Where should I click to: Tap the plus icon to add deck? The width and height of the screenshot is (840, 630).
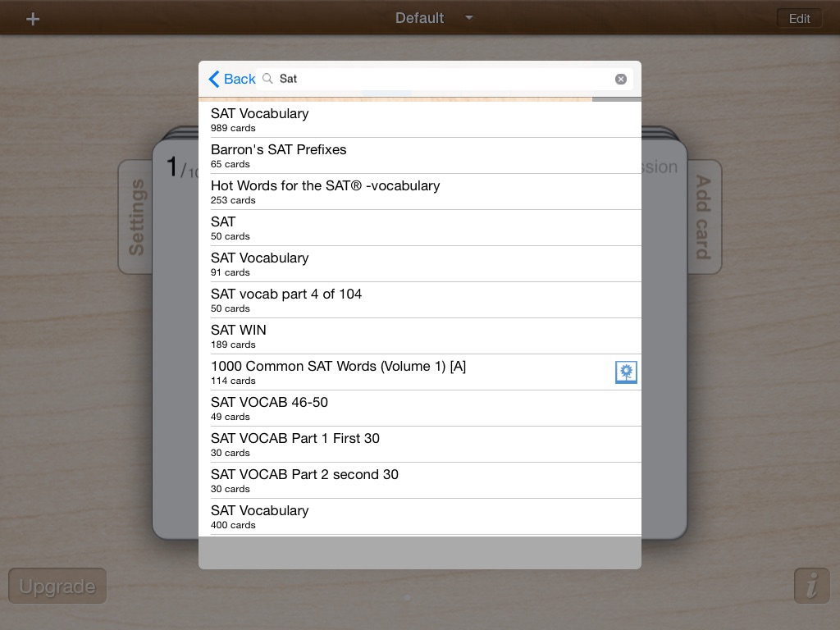tap(33, 20)
